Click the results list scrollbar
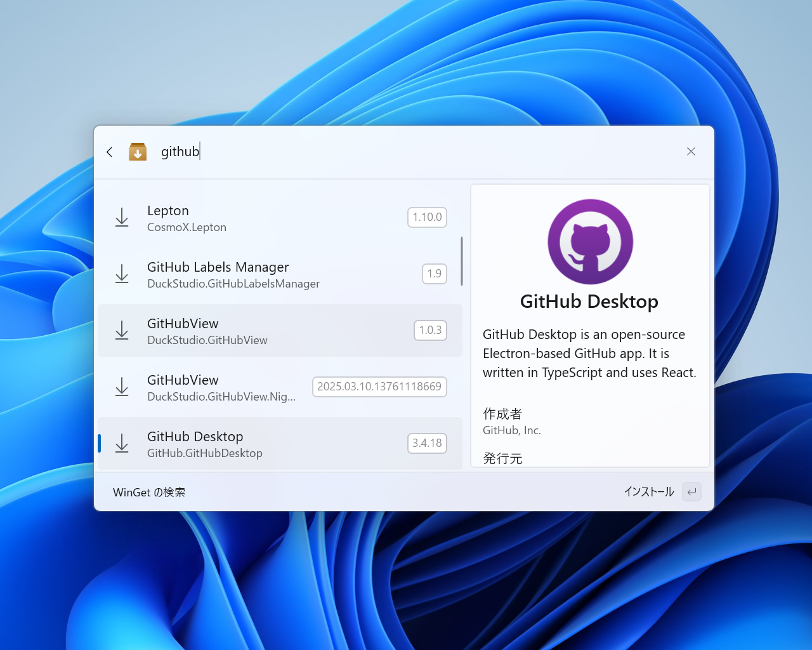The height and width of the screenshot is (650, 812). [461, 262]
